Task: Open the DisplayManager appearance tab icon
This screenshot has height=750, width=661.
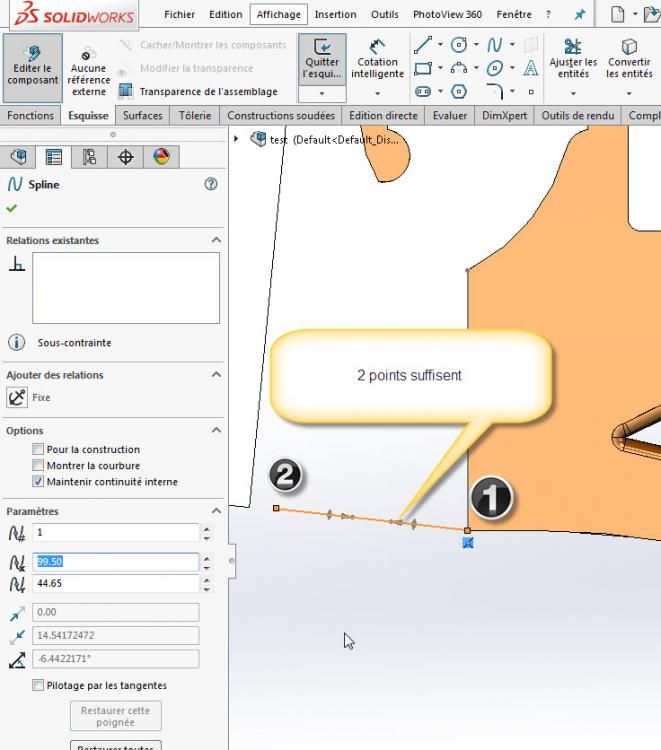Action: tap(162, 156)
